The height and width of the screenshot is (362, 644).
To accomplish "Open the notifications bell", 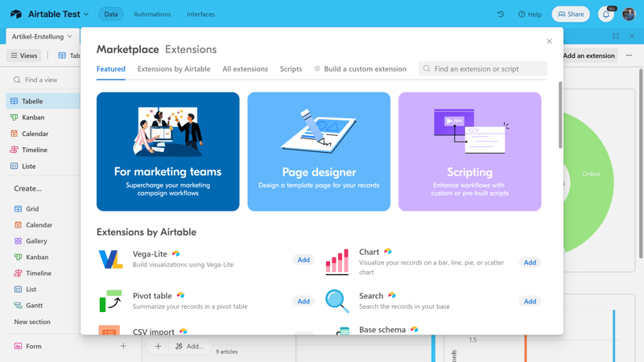I will click(606, 14).
